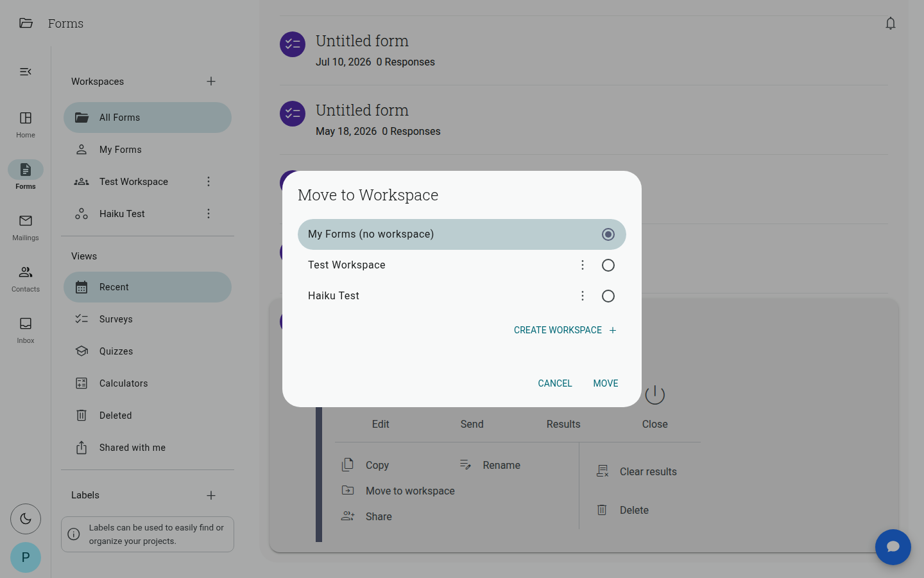The height and width of the screenshot is (578, 924).
Task: Open the chat support bubble
Action: 893,547
